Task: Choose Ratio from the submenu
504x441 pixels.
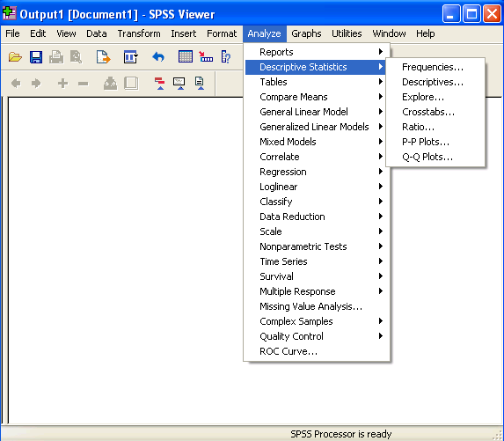Action: [x=435, y=127]
